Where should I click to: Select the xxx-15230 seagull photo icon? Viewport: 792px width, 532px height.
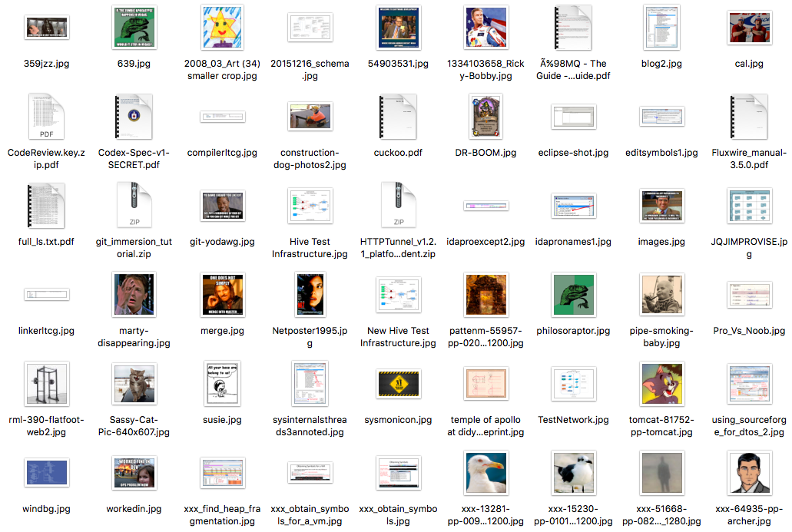[573, 473]
